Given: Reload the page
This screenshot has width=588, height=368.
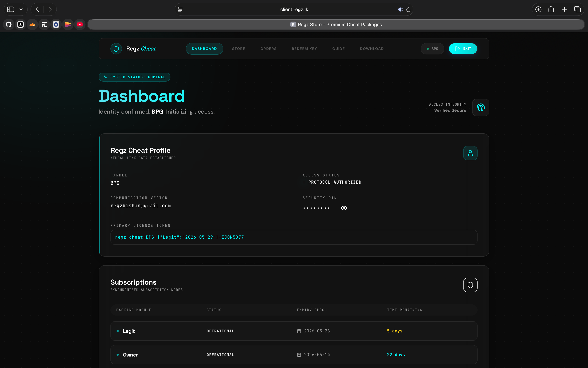Looking at the screenshot, I should coord(408,10).
